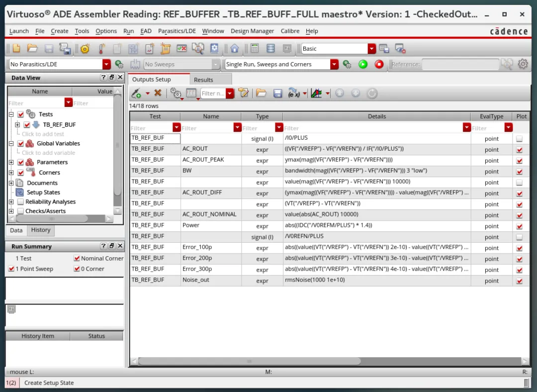Click the column layout icon in outputs toolbar

coord(191,93)
